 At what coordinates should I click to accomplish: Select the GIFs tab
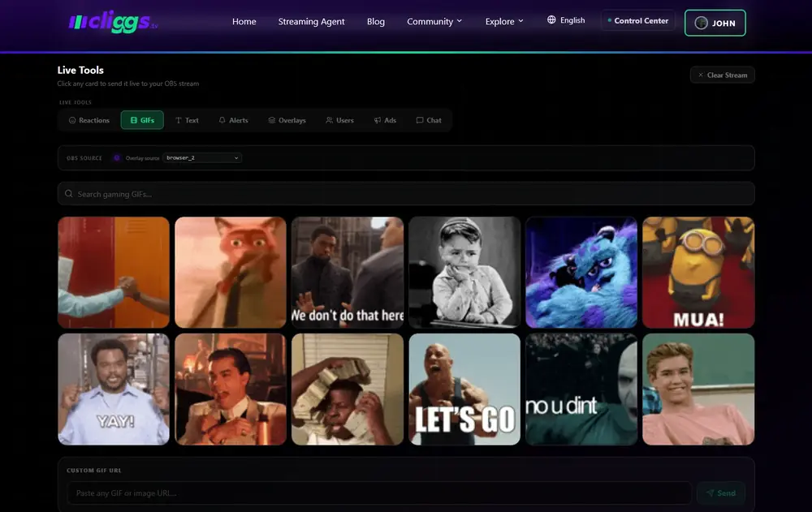click(x=142, y=120)
